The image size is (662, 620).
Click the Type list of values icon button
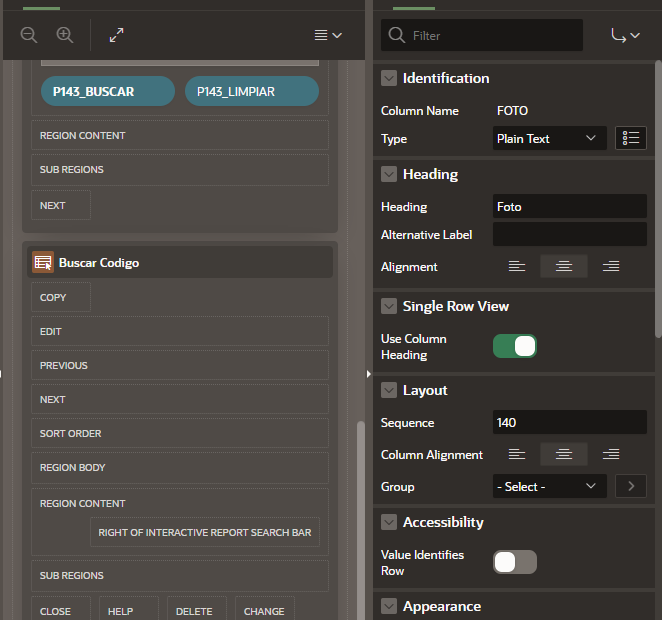click(631, 138)
